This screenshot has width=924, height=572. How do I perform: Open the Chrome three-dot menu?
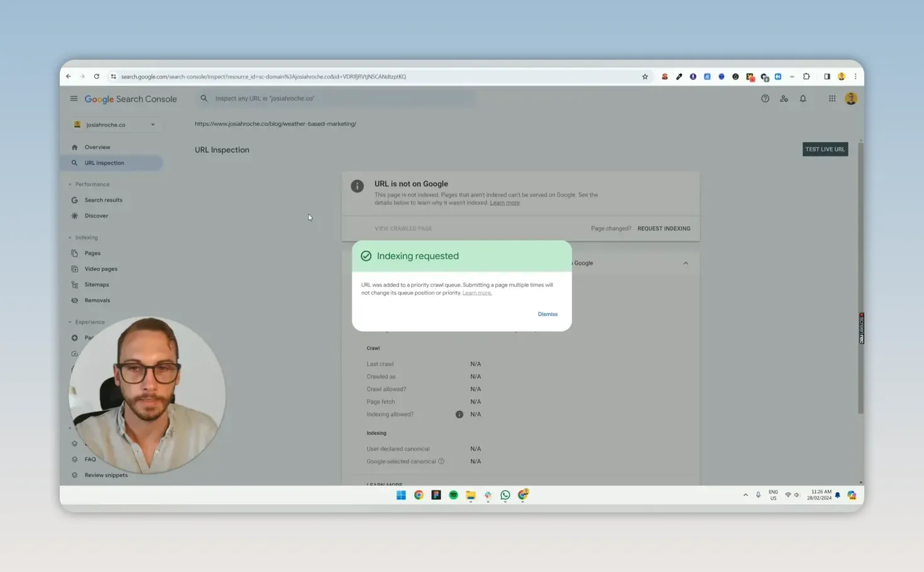click(x=855, y=77)
